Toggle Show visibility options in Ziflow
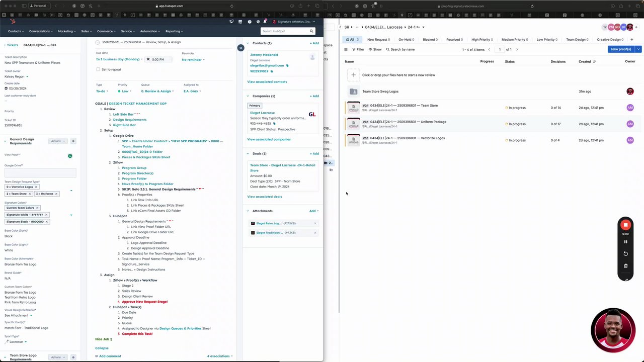The height and width of the screenshot is (362, 644). (375, 49)
